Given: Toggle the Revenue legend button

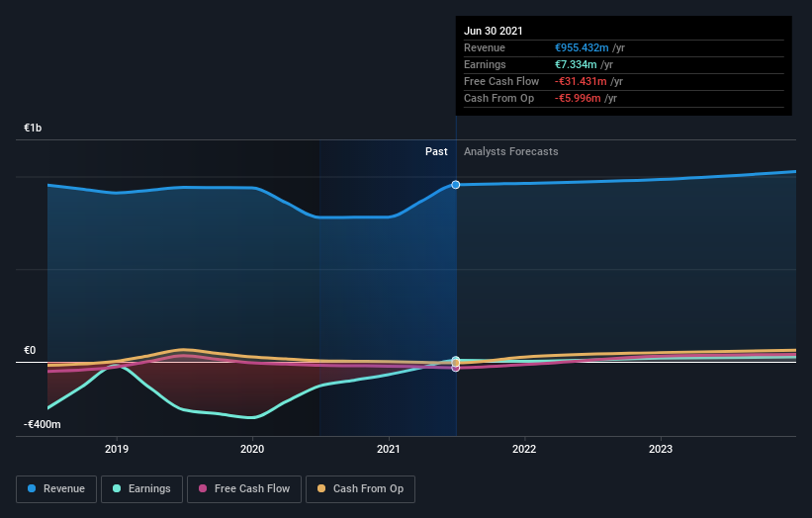Looking at the screenshot, I should click(x=56, y=489).
